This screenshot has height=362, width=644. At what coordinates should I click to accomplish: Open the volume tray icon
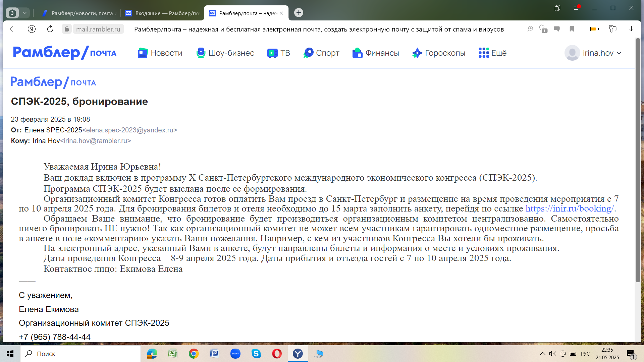[x=552, y=354]
